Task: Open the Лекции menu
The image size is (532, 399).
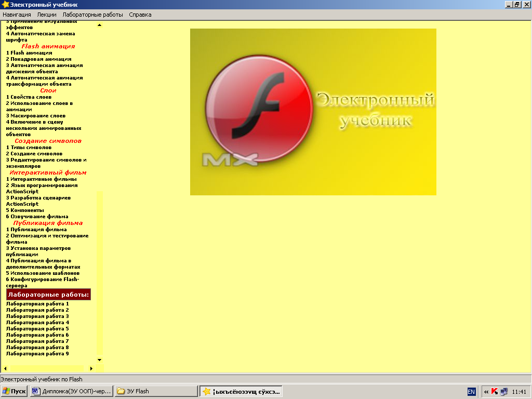Action: tap(47, 15)
